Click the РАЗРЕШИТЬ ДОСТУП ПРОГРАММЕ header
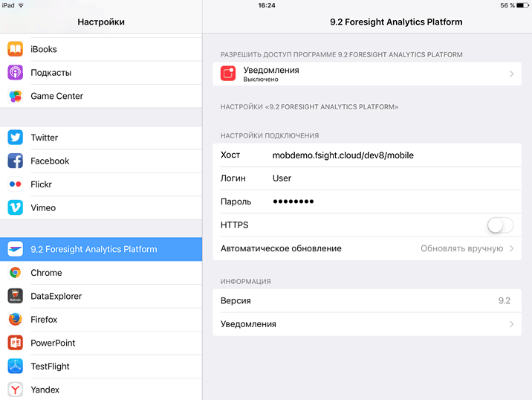 click(341, 55)
